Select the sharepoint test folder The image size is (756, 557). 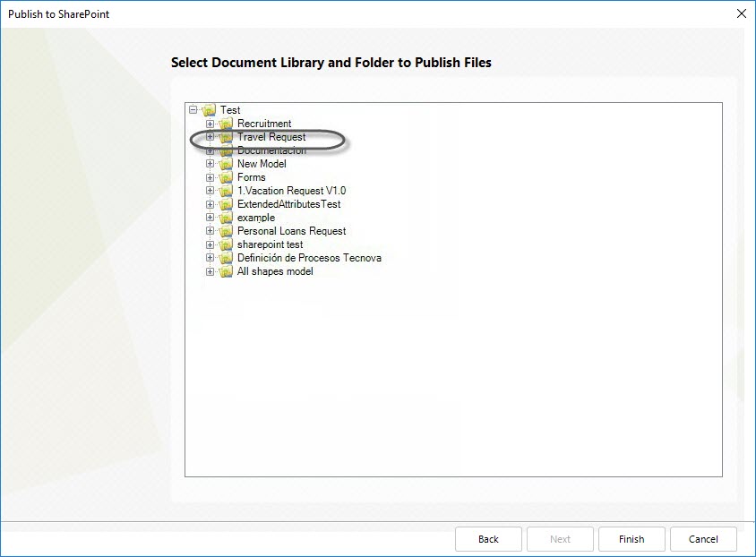(270, 244)
